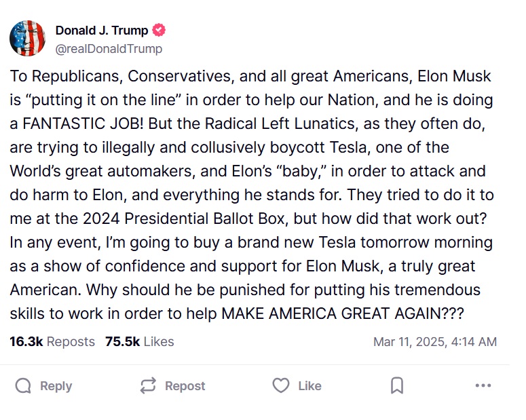Viewport: 526px width, 420px height.
Task: Click the bold 75.5k like count number
Action: pos(122,342)
